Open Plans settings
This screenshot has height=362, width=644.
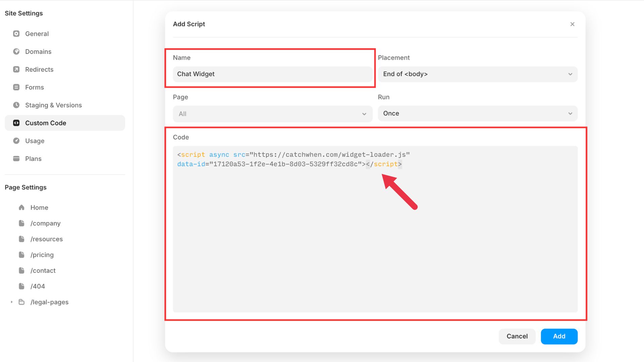click(65, 159)
